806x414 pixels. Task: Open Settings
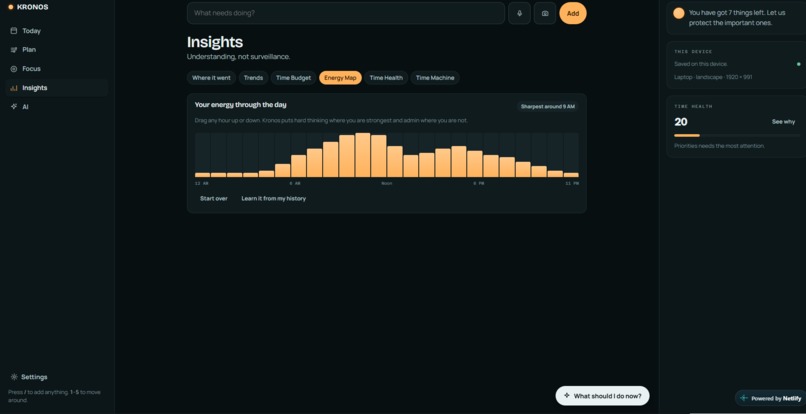pos(34,377)
